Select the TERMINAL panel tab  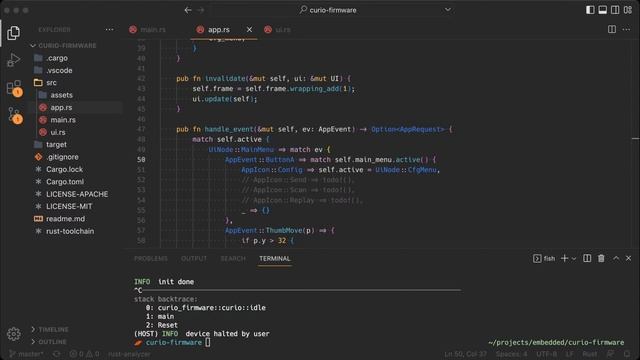pyautogui.click(x=275, y=258)
